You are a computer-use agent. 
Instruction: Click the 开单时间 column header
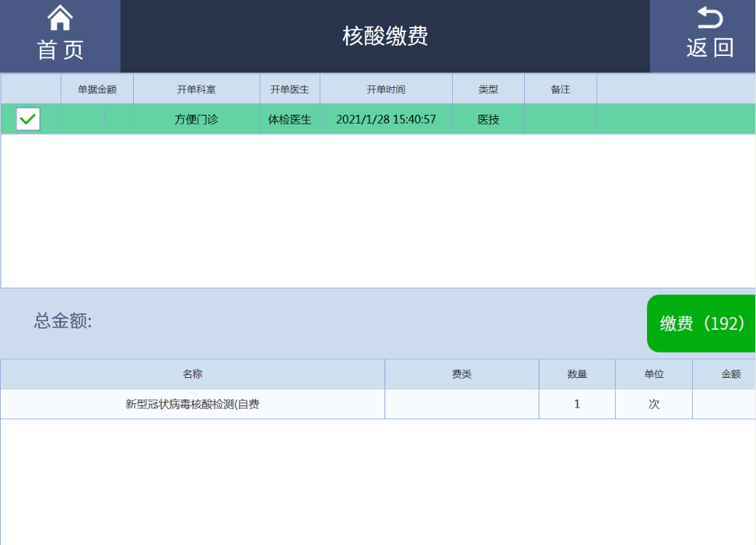[x=386, y=89]
